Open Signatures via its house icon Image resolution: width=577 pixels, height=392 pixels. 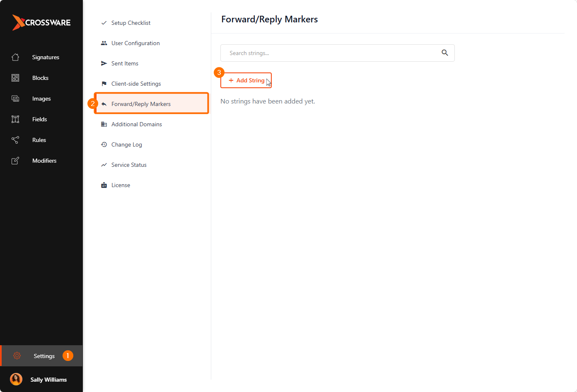[15, 57]
